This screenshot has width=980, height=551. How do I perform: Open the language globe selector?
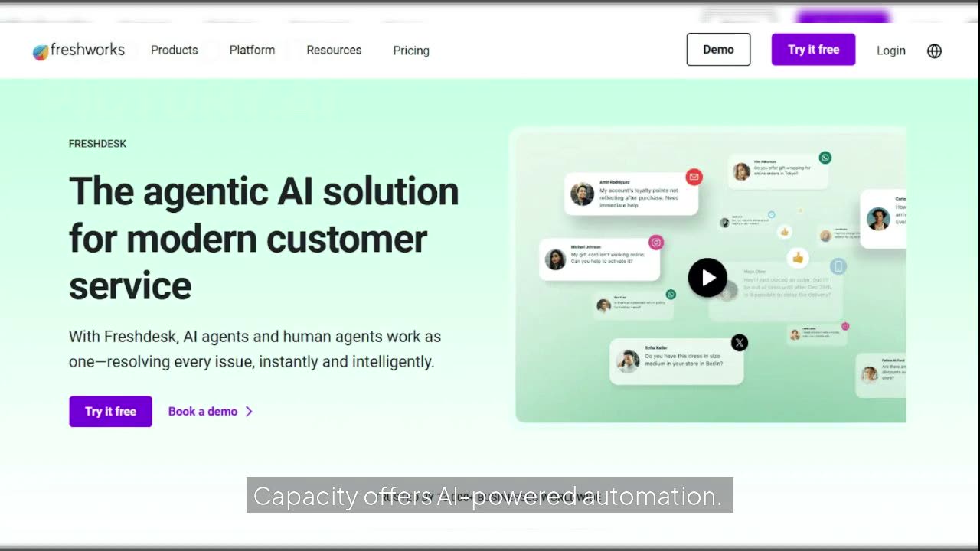[x=934, y=51]
